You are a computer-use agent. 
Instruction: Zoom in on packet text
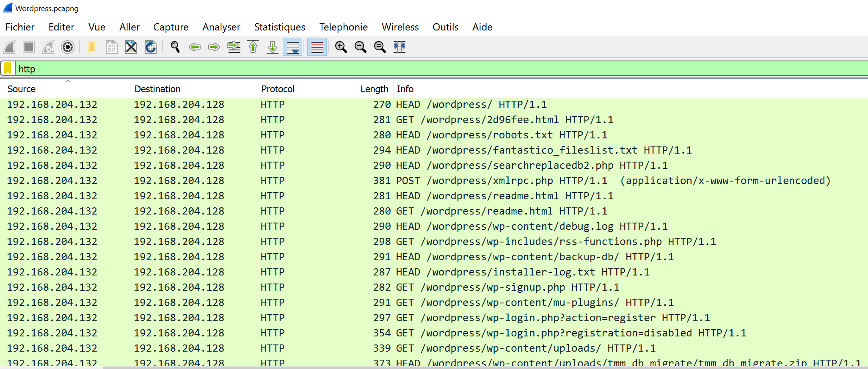(341, 47)
